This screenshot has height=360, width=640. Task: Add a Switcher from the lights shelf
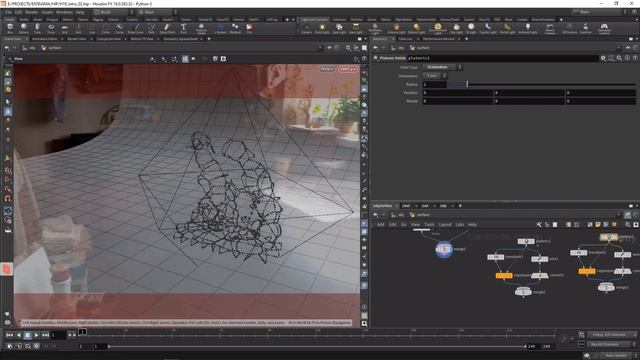(585, 28)
